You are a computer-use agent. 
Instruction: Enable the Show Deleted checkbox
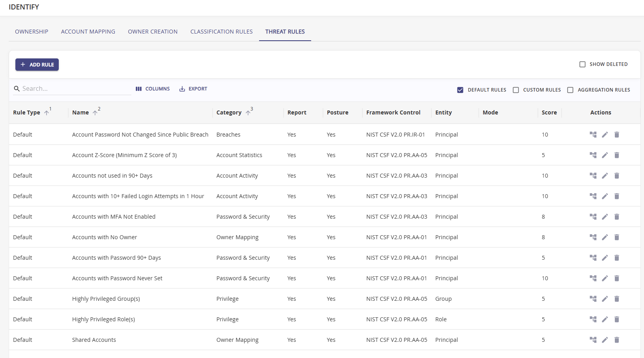coord(582,64)
